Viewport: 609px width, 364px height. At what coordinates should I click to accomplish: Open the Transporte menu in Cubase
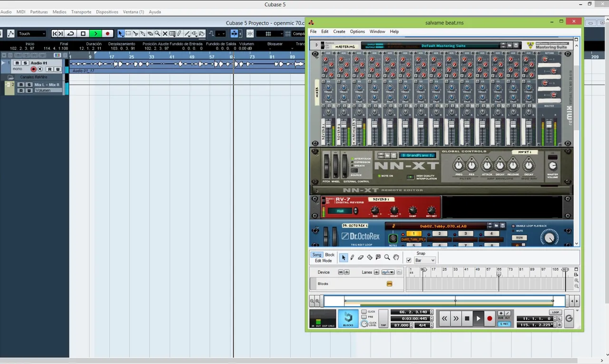[81, 12]
